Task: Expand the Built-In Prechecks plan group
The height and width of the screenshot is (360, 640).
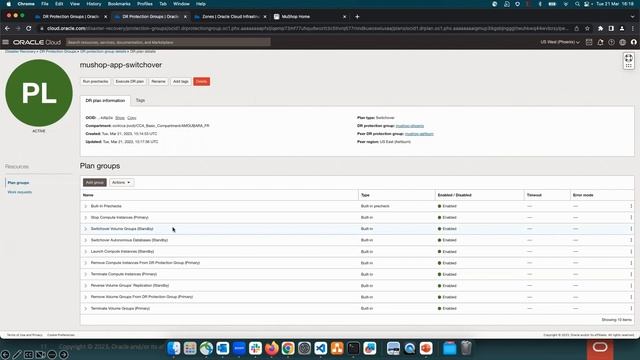Action: pyautogui.click(x=86, y=206)
